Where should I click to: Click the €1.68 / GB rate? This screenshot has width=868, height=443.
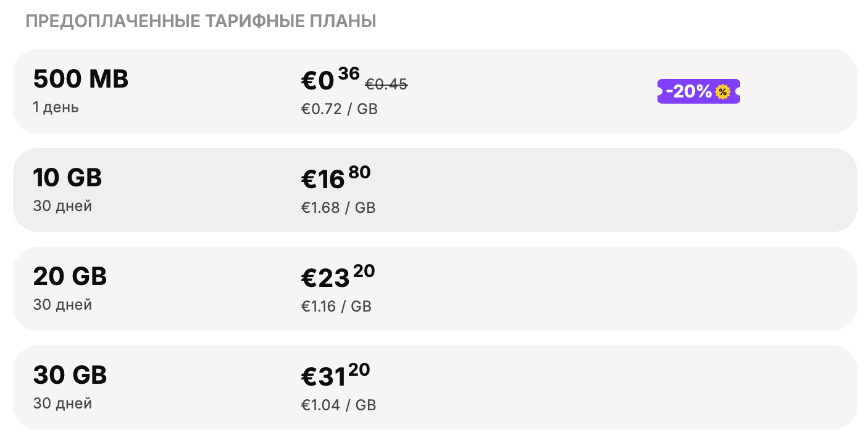click(338, 208)
